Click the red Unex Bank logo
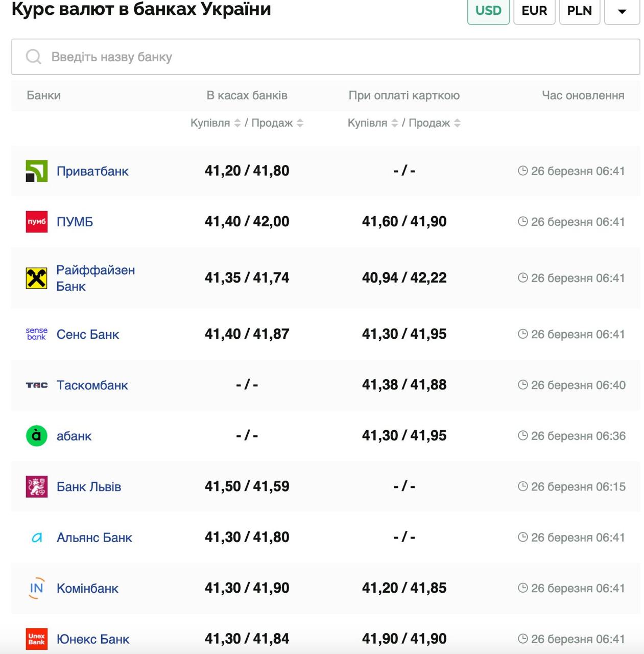Image resolution: width=644 pixels, height=654 pixels. [x=36, y=639]
